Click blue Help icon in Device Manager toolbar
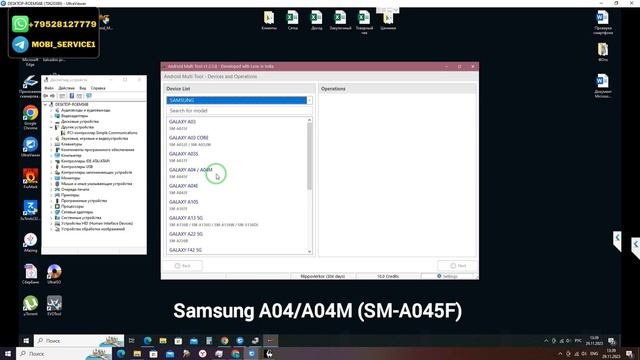 (x=71, y=96)
